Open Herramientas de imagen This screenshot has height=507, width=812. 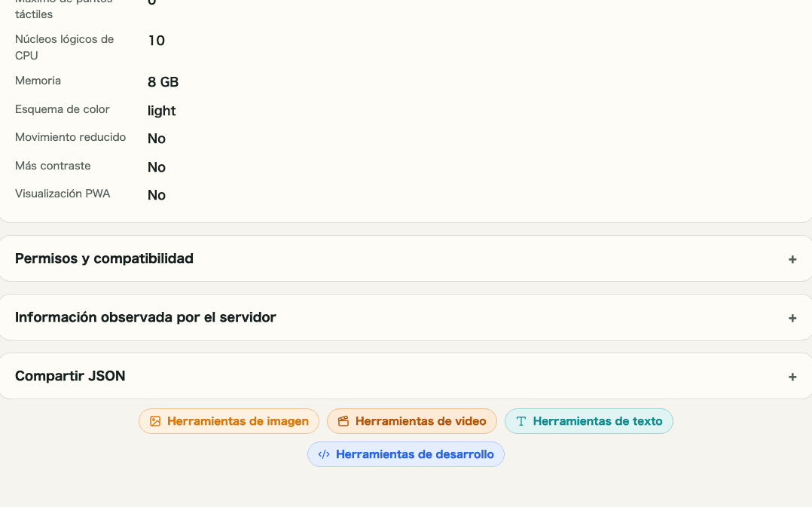(229, 421)
